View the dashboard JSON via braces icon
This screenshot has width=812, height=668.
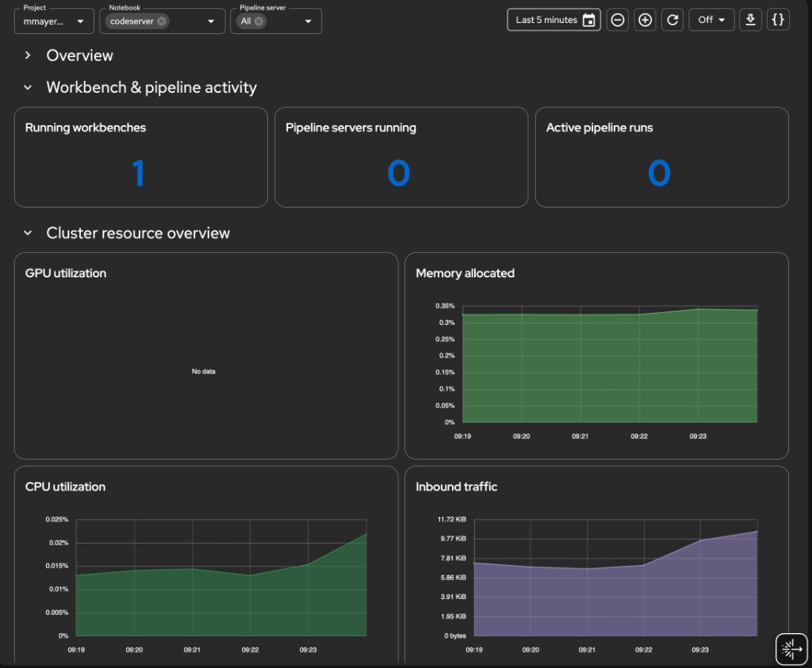tap(778, 19)
